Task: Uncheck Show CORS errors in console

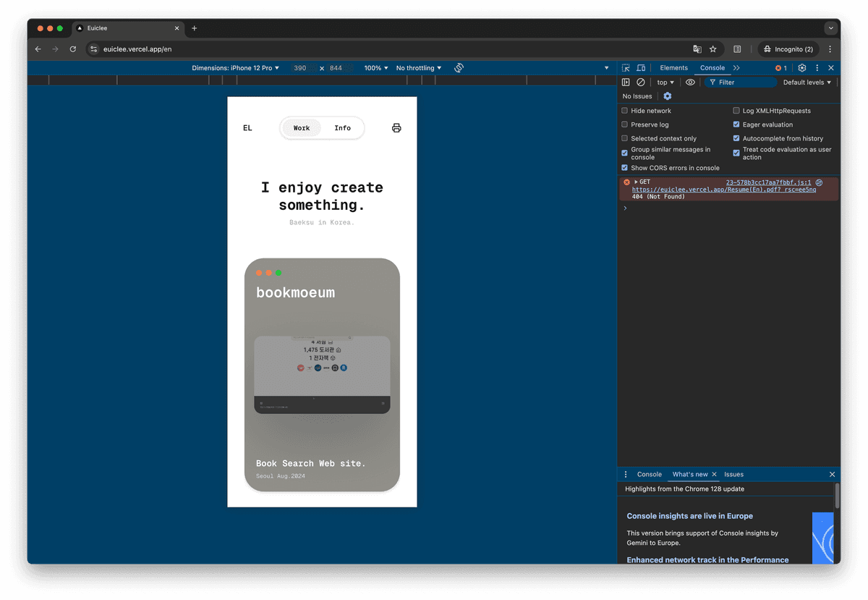Action: click(624, 168)
